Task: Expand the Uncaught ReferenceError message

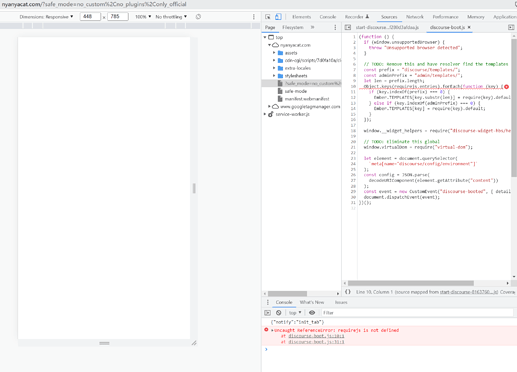Action: [x=272, y=330]
